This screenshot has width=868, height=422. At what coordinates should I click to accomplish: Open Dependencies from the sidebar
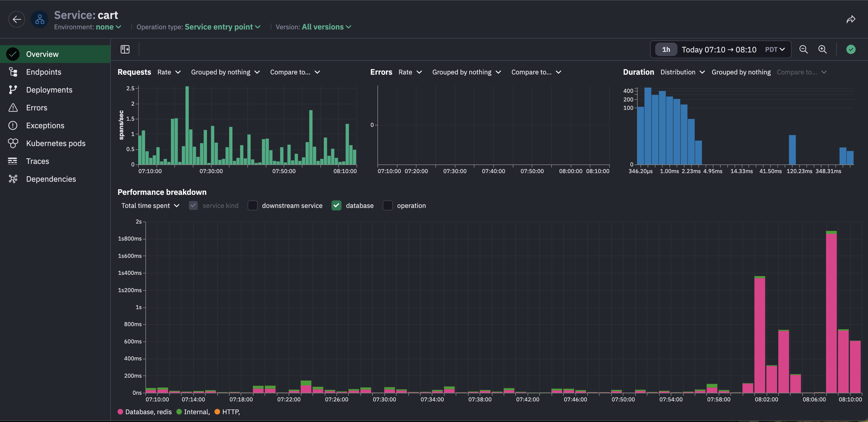point(51,179)
